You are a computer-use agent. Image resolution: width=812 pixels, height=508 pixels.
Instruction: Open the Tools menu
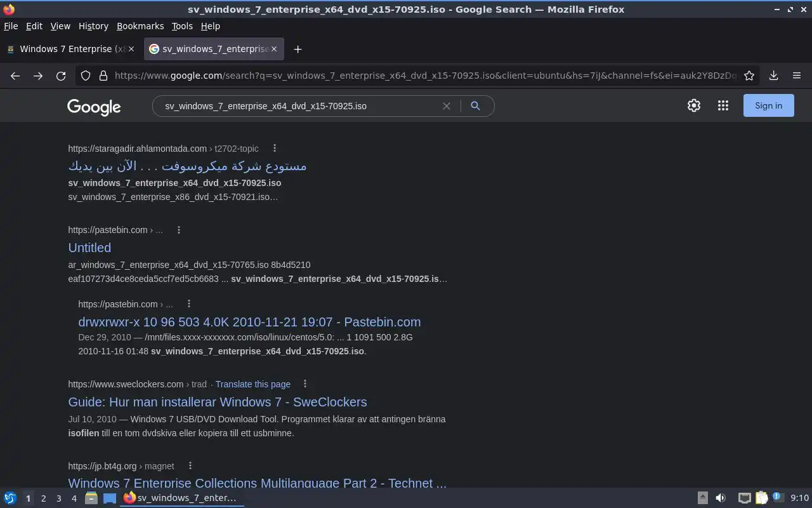coord(182,26)
